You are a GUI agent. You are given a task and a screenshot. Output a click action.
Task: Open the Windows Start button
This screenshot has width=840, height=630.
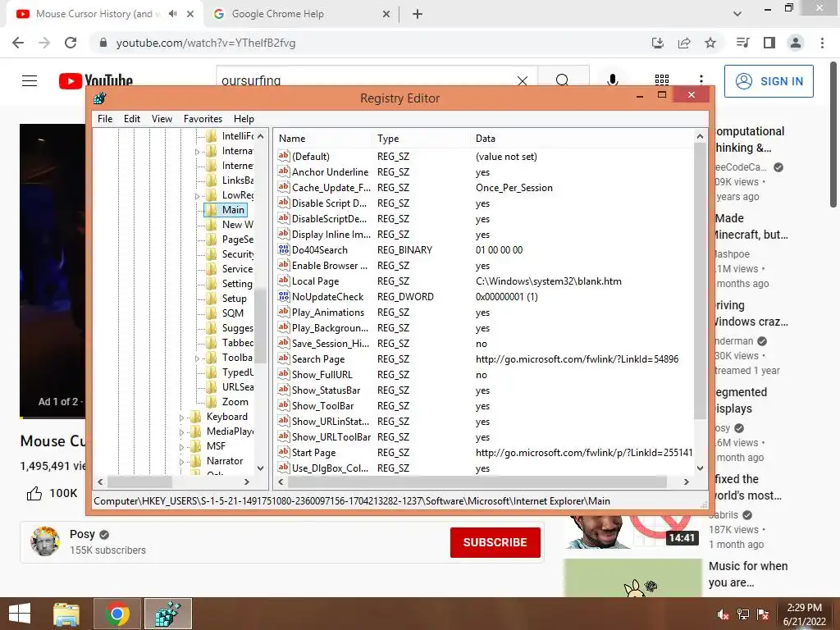tap(20, 614)
